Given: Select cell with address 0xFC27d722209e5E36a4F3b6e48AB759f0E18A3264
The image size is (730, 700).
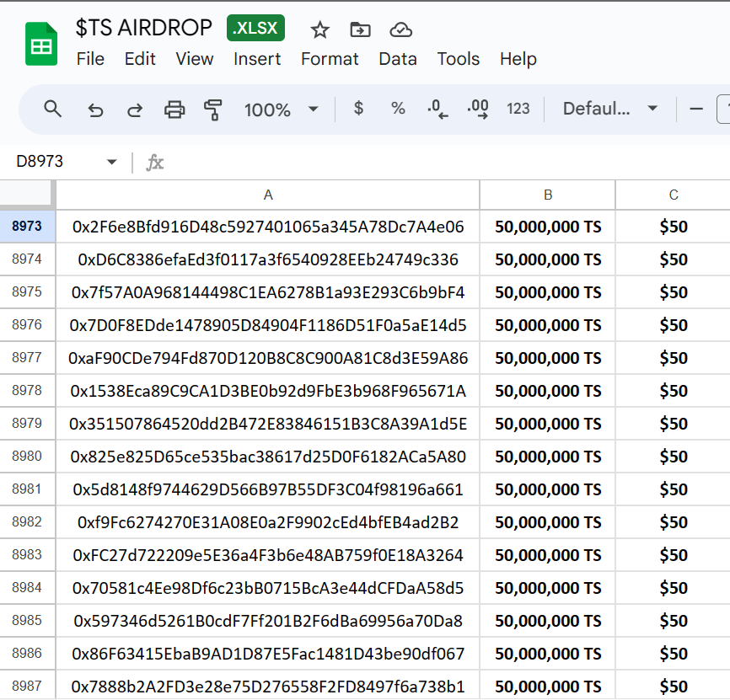Looking at the screenshot, I should (x=268, y=555).
